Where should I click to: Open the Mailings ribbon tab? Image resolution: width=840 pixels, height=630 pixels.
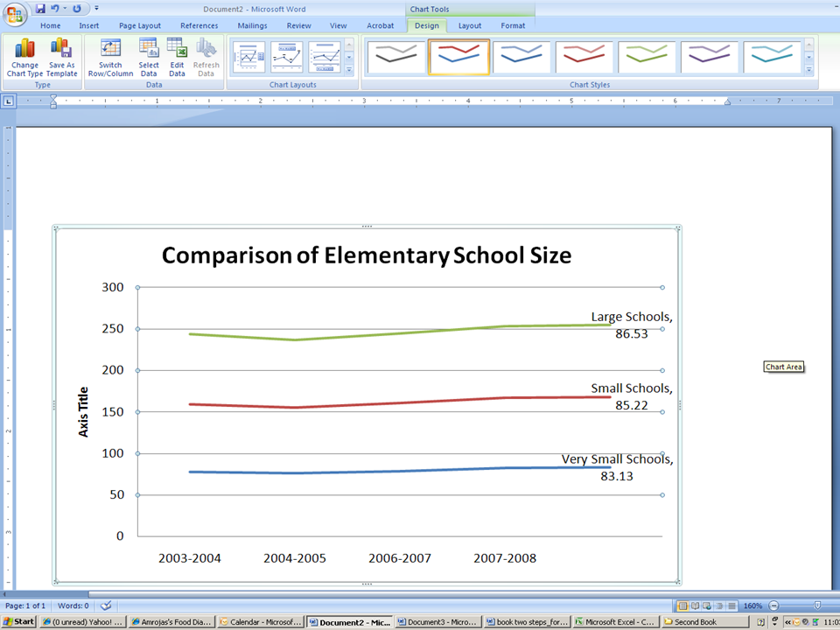[x=252, y=25]
